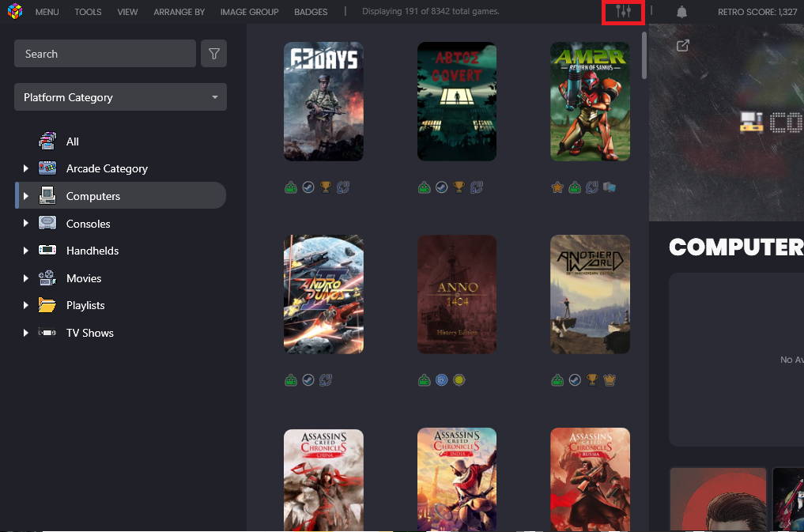Click the star badge under AM2R

(x=557, y=187)
